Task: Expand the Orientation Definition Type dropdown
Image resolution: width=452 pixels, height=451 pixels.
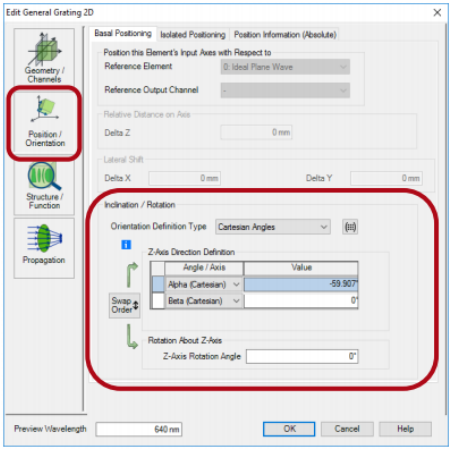Action: point(273,227)
